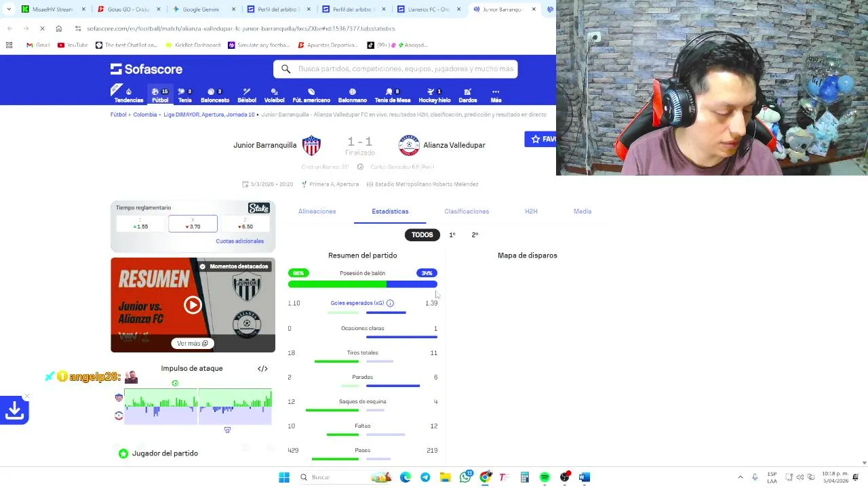Select TODOS period filter
Image resolution: width=868 pixels, height=488 pixels.
coord(422,235)
